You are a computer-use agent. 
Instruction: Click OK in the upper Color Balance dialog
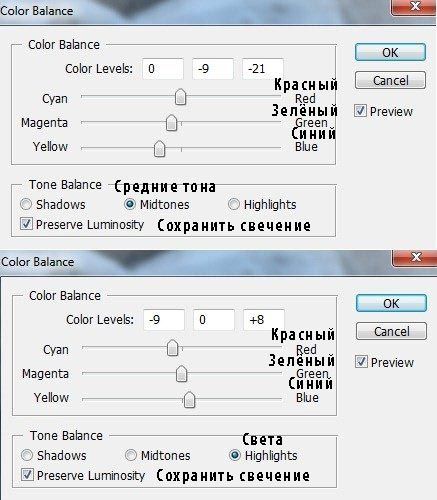click(x=390, y=52)
